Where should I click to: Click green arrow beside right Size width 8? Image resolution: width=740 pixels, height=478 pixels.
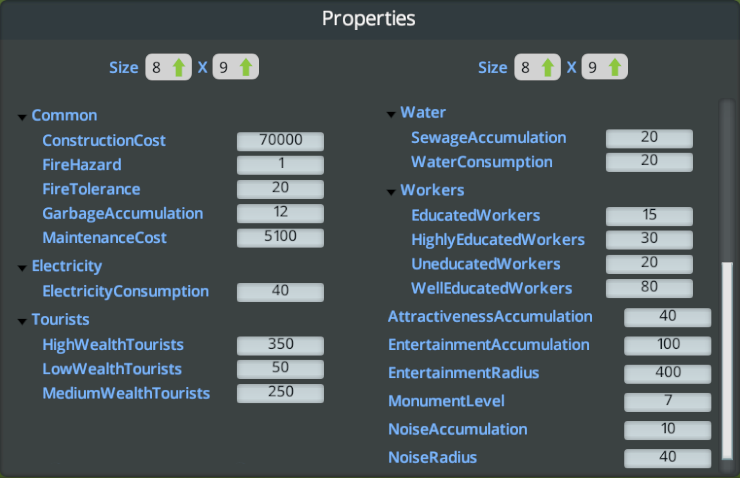[x=548, y=68]
